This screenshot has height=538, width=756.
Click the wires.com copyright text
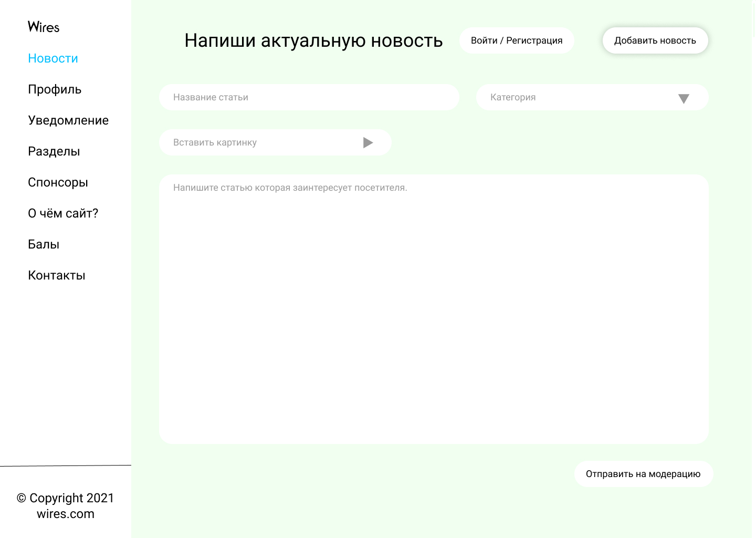point(66,514)
